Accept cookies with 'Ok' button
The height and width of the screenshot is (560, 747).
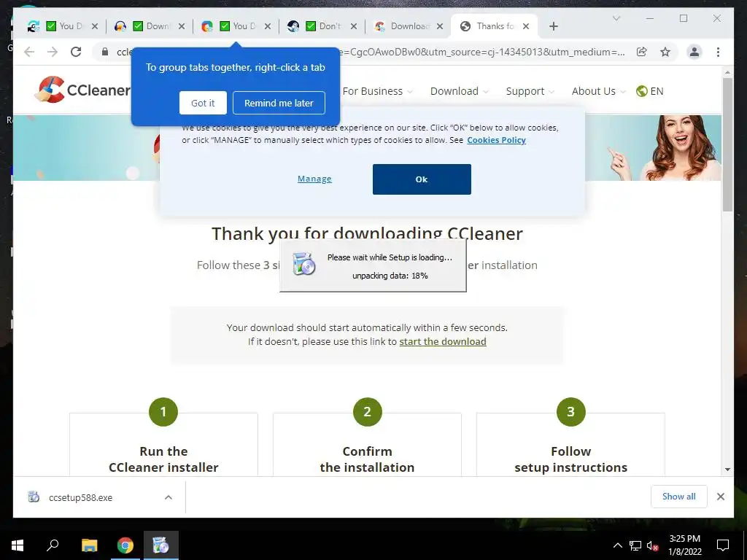(x=422, y=179)
